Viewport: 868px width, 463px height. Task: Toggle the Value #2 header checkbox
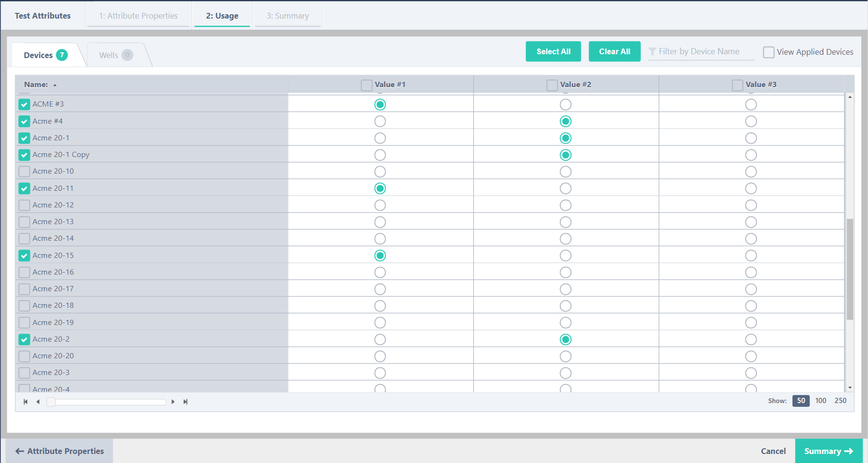click(552, 85)
